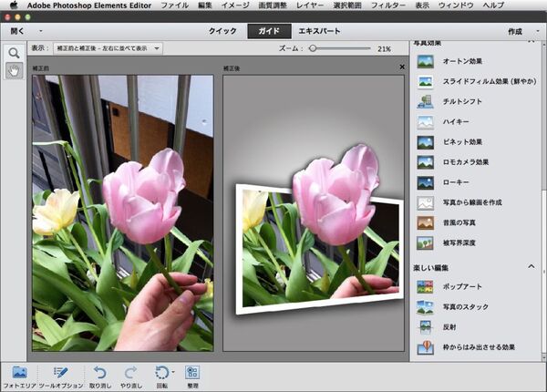547x392 pixels.
Task: Click the ハイキー effect icon
Action: tap(425, 122)
